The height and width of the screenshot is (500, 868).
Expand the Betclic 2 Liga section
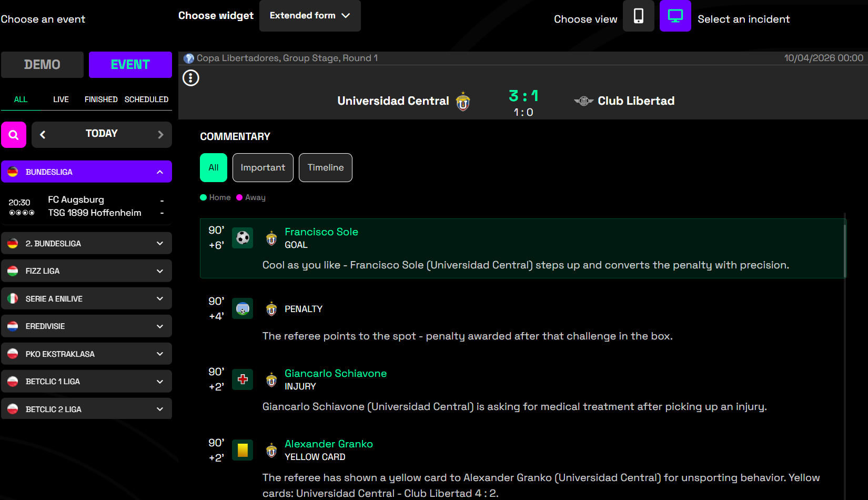(x=86, y=409)
